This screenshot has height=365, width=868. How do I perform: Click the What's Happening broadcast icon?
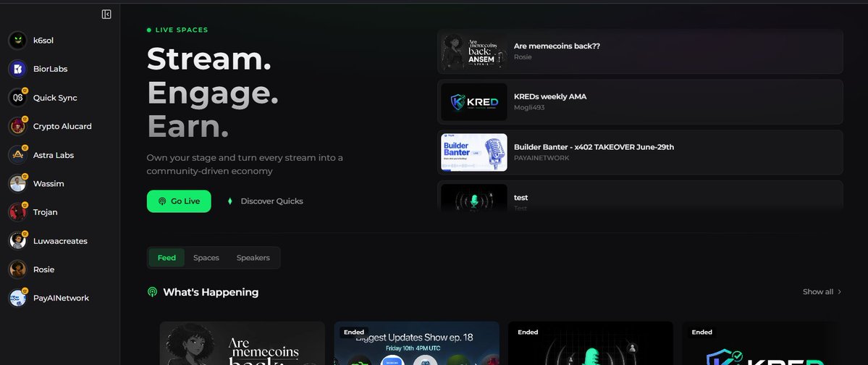(x=152, y=292)
